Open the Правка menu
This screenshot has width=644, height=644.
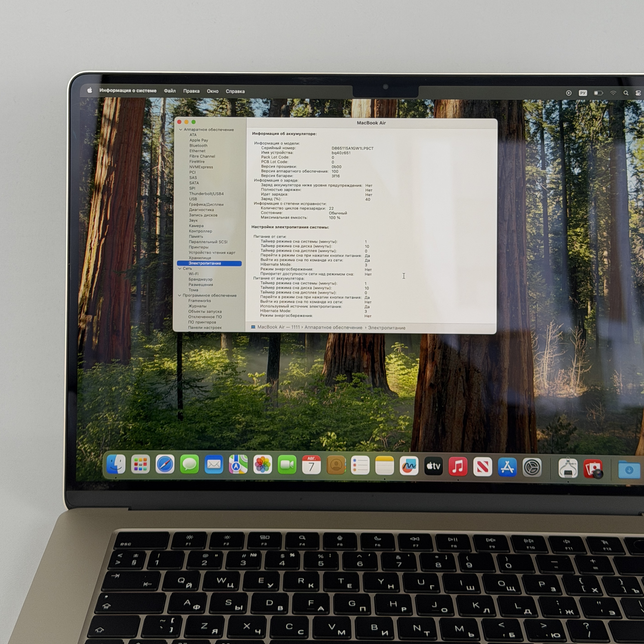pyautogui.click(x=191, y=91)
